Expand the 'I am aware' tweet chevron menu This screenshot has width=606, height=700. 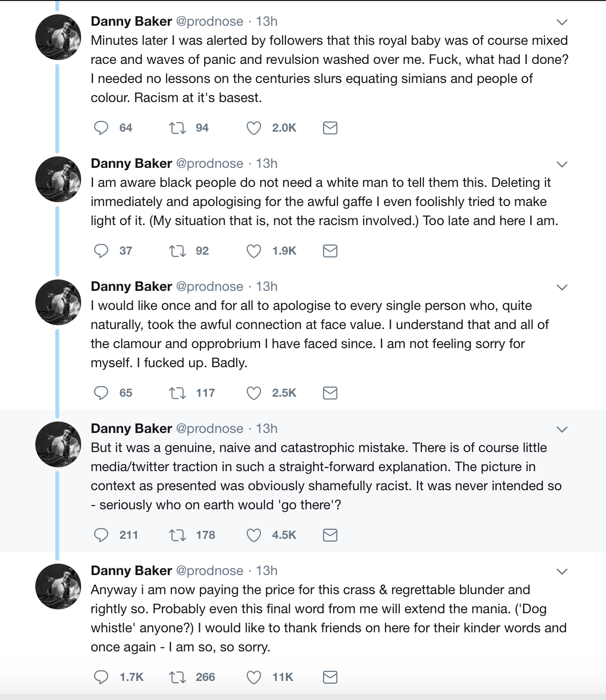coord(562,164)
